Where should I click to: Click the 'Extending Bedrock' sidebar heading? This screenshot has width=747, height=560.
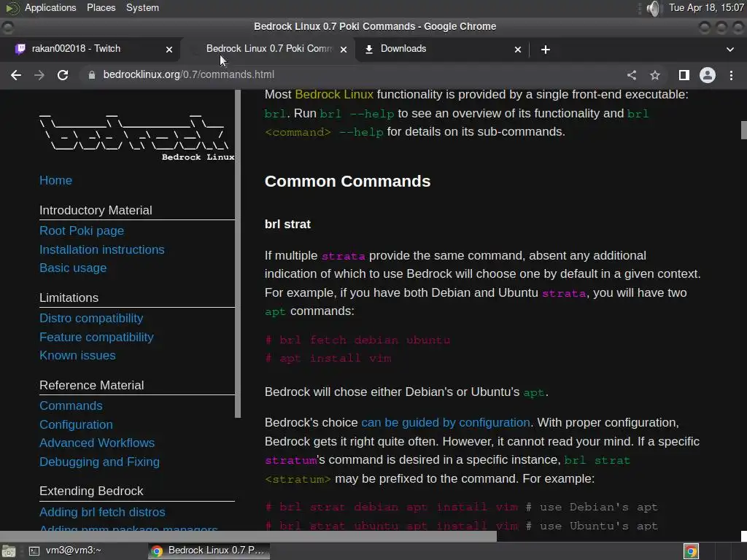[91, 491]
